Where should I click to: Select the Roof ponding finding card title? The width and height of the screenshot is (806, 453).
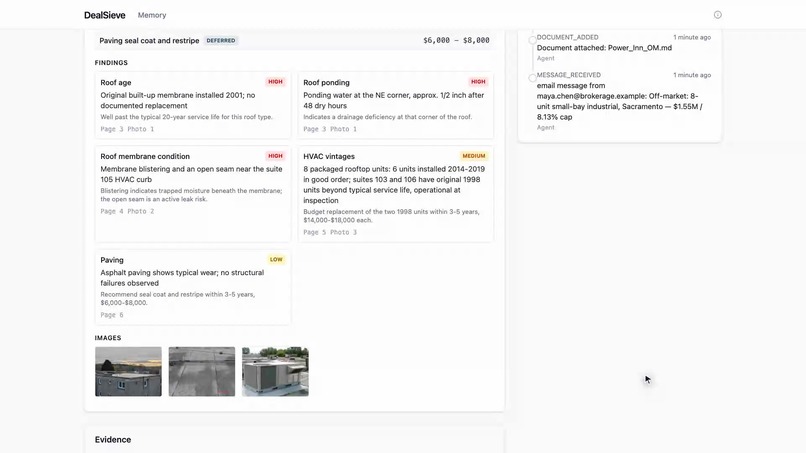[x=326, y=82]
